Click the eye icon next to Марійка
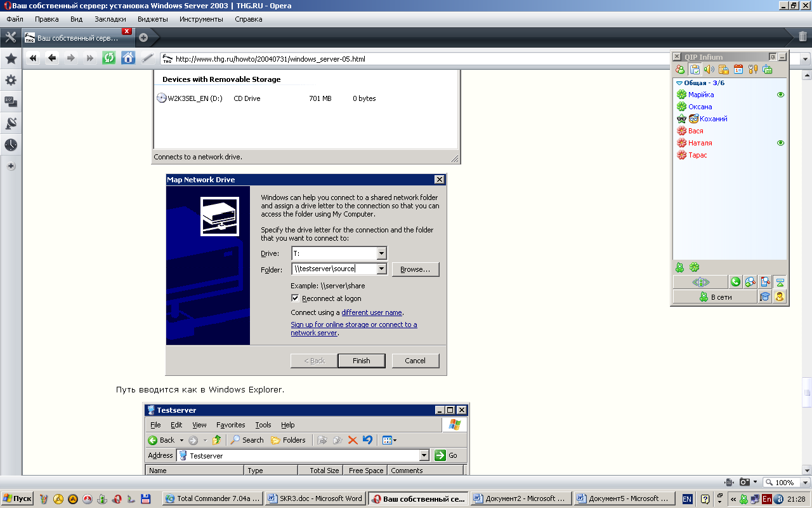The height and width of the screenshot is (508, 812). pyautogui.click(x=780, y=95)
